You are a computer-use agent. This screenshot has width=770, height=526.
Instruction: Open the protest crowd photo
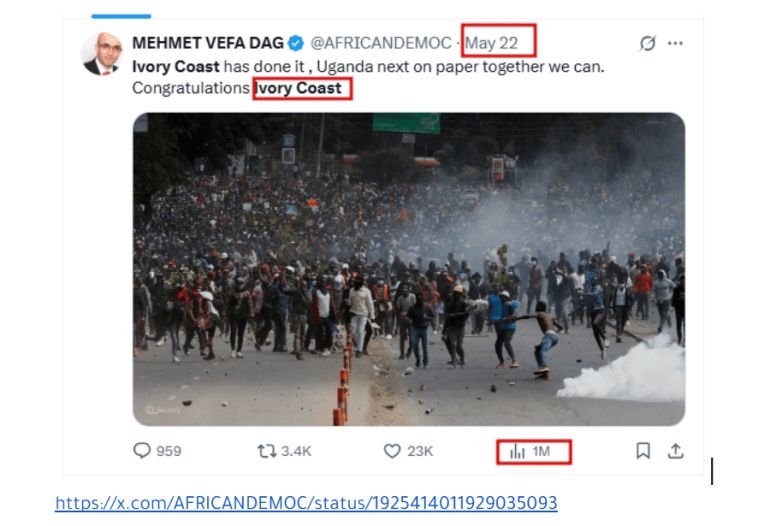tap(409, 269)
